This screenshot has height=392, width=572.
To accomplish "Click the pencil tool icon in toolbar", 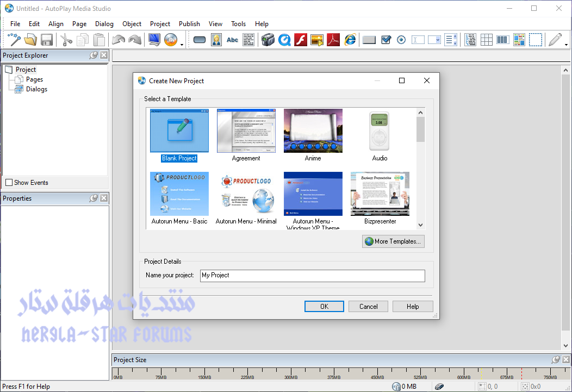I will point(555,39).
